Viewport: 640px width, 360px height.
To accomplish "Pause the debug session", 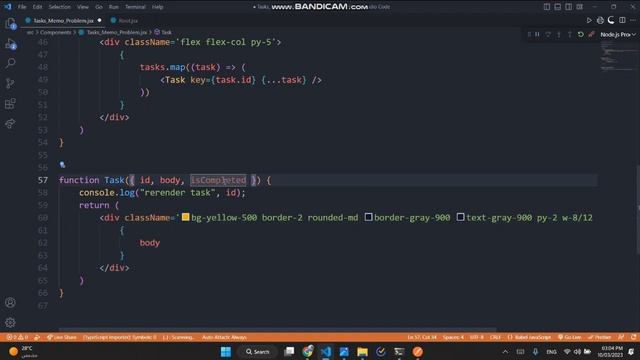I will tap(537, 35).
